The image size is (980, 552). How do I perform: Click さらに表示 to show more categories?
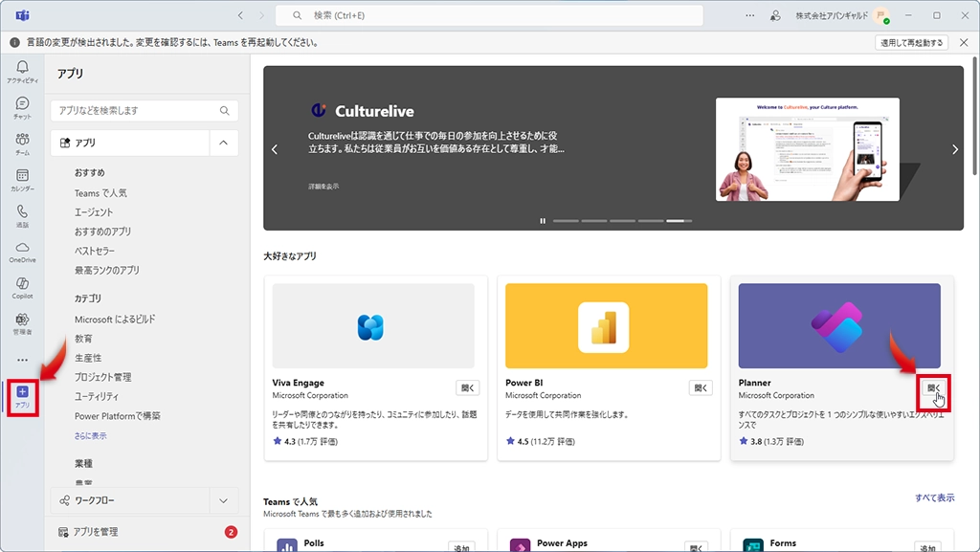(91, 436)
